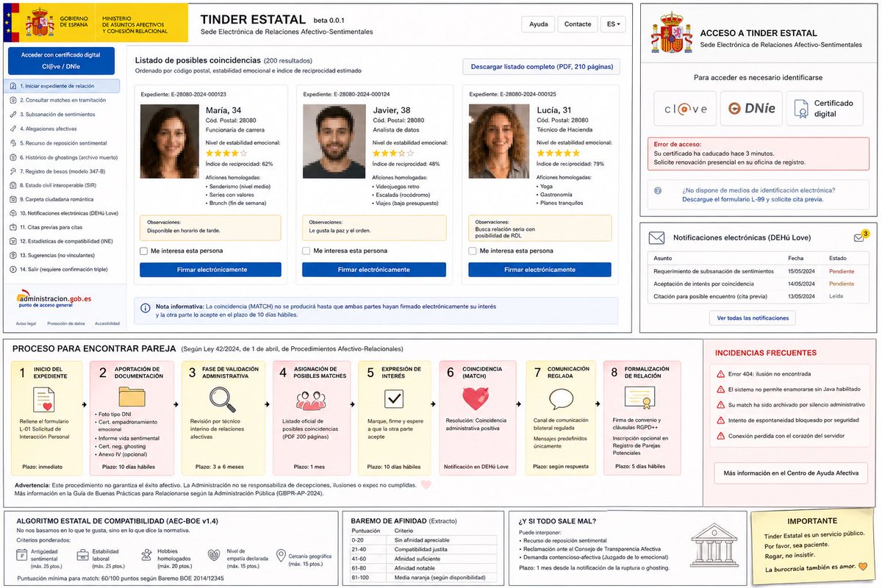Choose the DNIe identification option

pyautogui.click(x=750, y=109)
